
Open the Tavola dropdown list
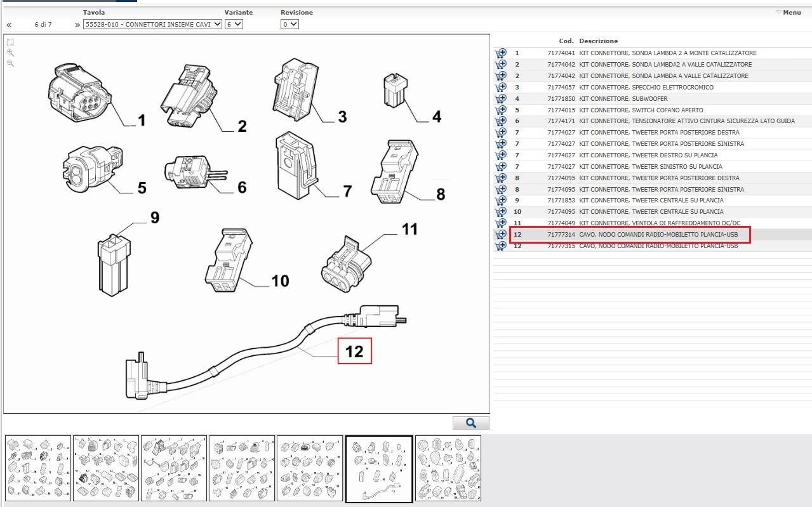152,24
